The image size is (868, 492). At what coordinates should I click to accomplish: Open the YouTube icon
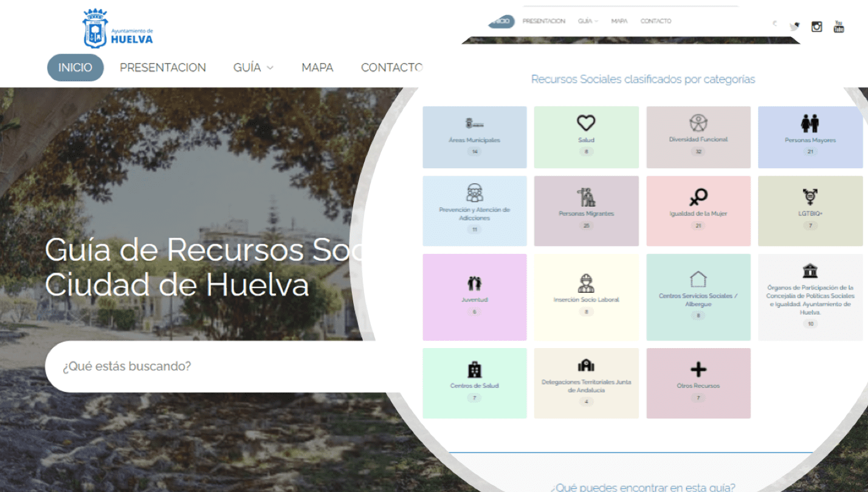click(839, 27)
